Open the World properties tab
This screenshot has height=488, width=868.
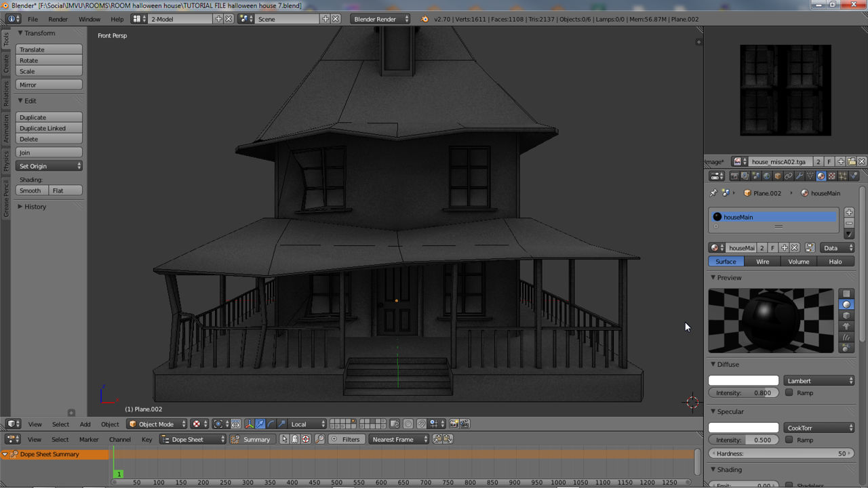[x=767, y=176]
